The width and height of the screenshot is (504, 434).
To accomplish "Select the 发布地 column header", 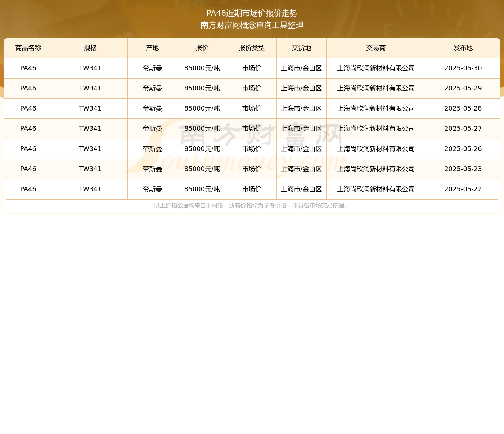I will [463, 48].
